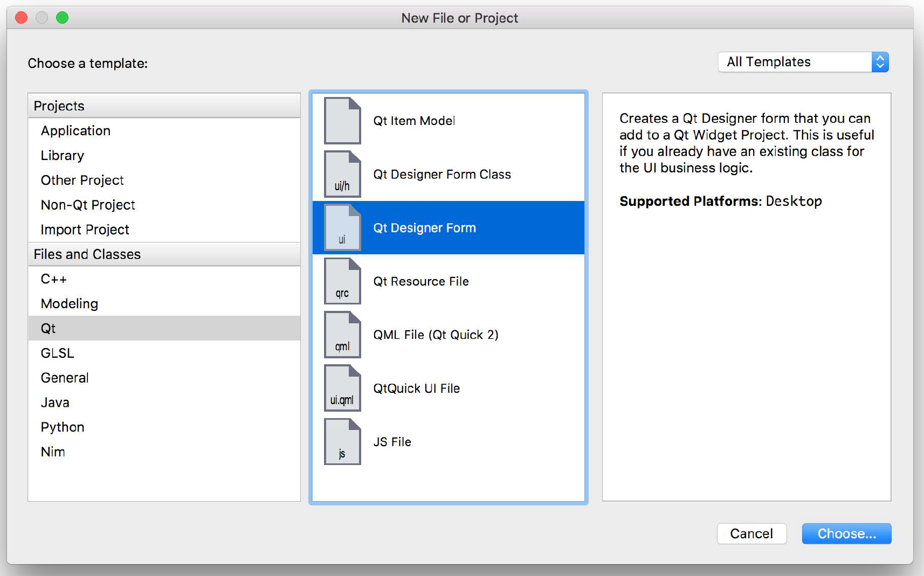
Task: Select JS File template label
Action: (392, 442)
